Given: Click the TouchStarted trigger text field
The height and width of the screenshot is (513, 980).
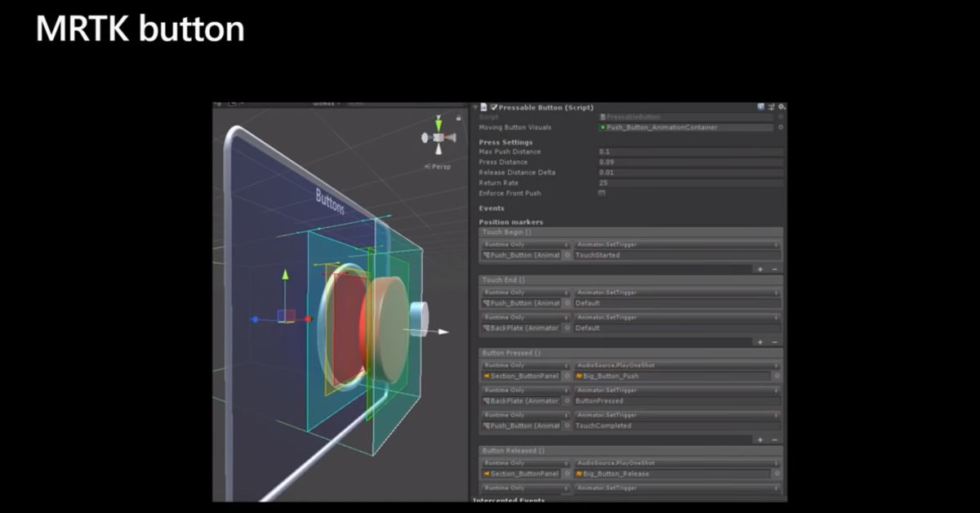Looking at the screenshot, I should pos(677,255).
